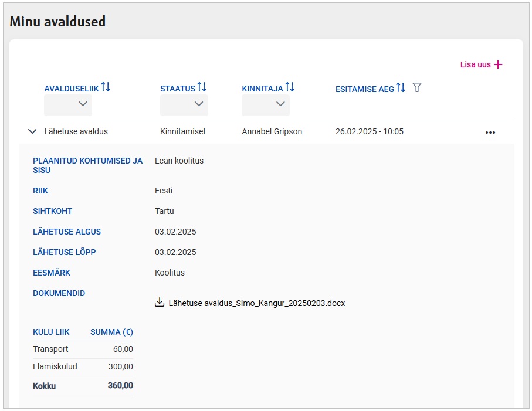Open the Kinnitaja filter dropdown
The image size is (532, 411).
[x=266, y=104]
